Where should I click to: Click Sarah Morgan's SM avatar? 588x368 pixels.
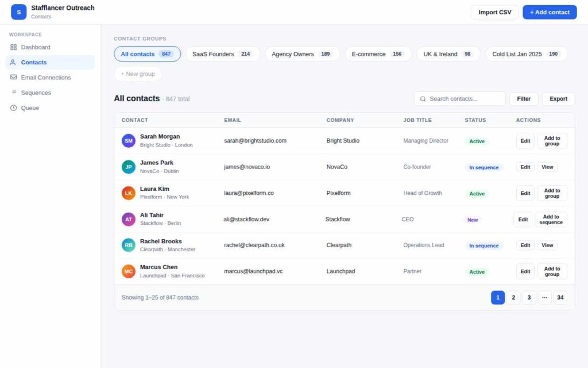(x=128, y=141)
